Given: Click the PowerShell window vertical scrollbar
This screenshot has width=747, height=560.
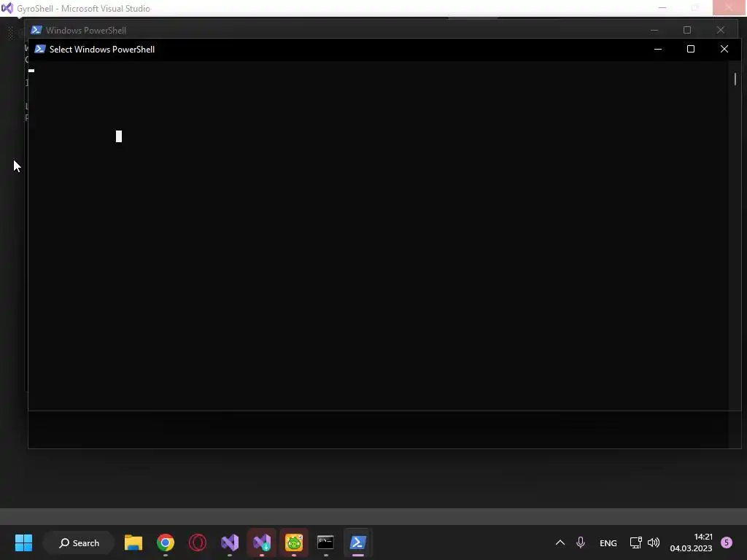Looking at the screenshot, I should coord(735,79).
